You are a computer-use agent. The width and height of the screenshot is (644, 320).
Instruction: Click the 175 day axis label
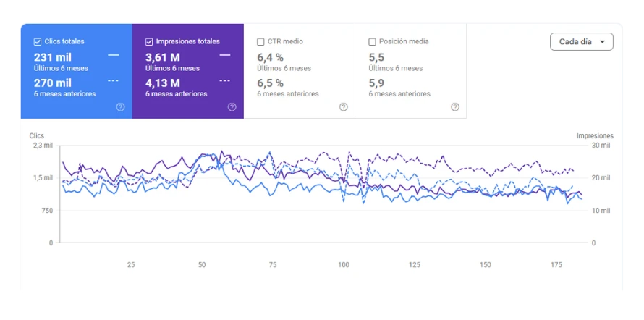click(556, 265)
